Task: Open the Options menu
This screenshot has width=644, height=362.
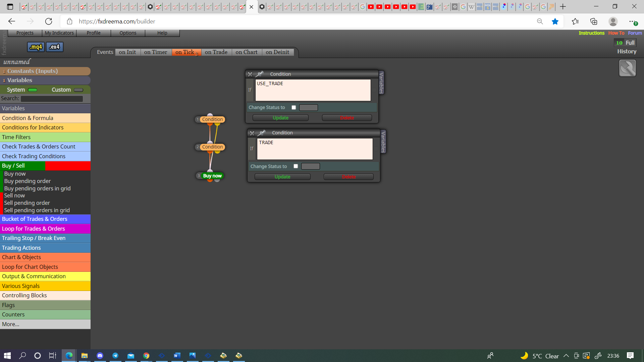Action: pyautogui.click(x=128, y=33)
